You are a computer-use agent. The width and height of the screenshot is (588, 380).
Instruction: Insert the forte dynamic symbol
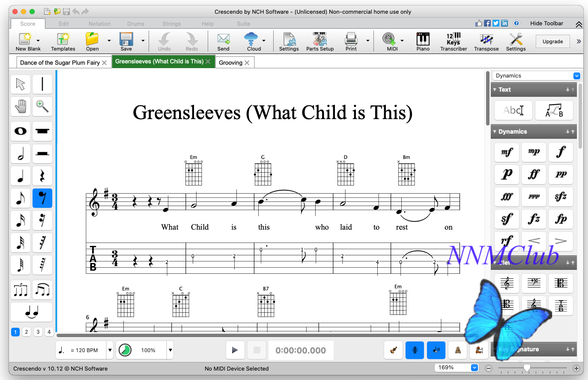click(x=561, y=152)
